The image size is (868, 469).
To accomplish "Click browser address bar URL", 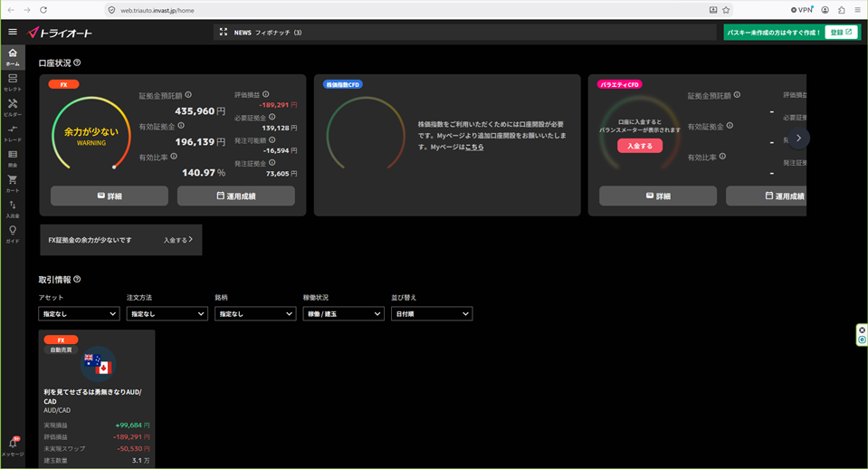I will click(157, 10).
